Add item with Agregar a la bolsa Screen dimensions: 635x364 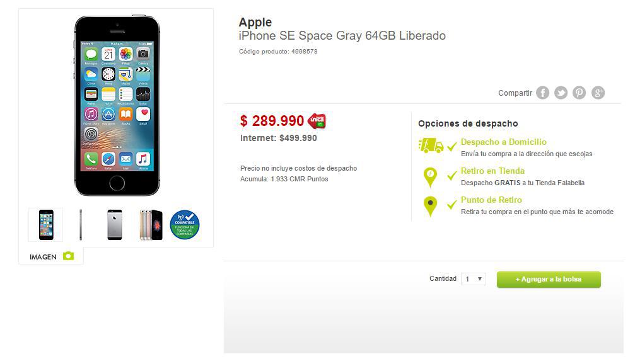(549, 280)
